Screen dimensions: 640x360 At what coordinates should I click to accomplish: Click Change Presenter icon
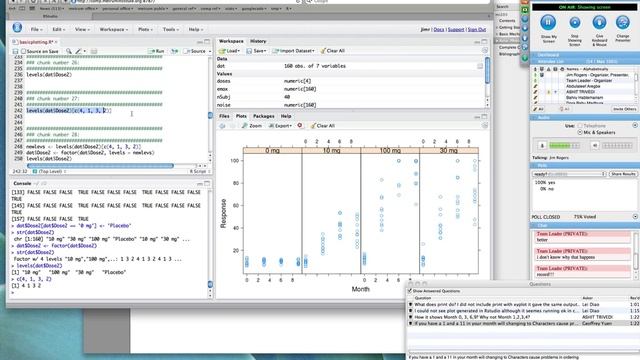click(623, 22)
